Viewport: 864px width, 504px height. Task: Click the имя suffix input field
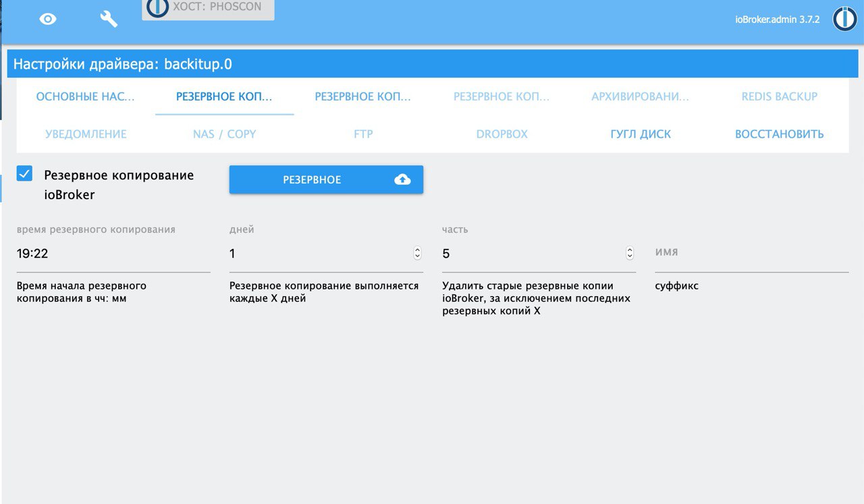point(751,254)
